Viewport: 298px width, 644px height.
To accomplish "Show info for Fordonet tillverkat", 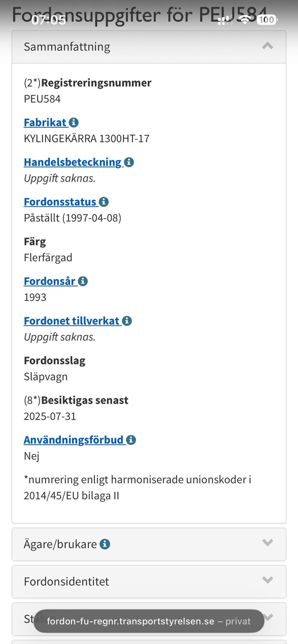I will (127, 321).
